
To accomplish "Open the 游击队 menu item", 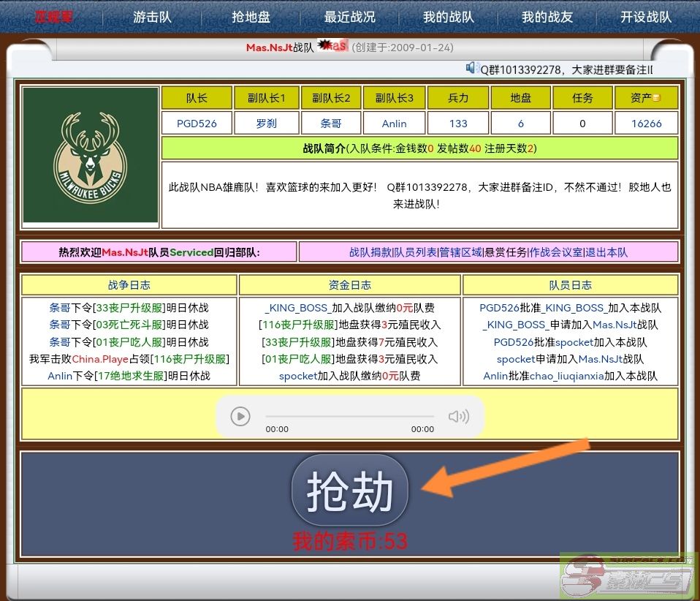I will pyautogui.click(x=152, y=16).
